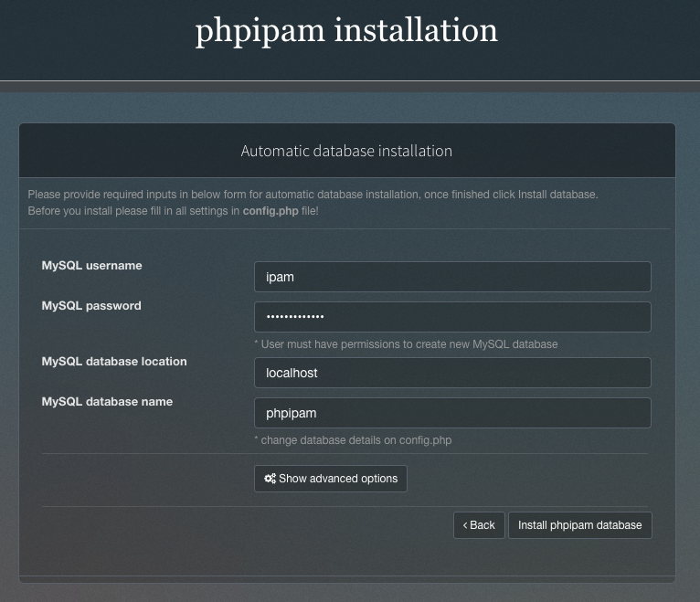The width and height of the screenshot is (700, 602).
Task: Click the 'Please provide required inputs' instruction line
Action: pyautogui.click(x=313, y=195)
